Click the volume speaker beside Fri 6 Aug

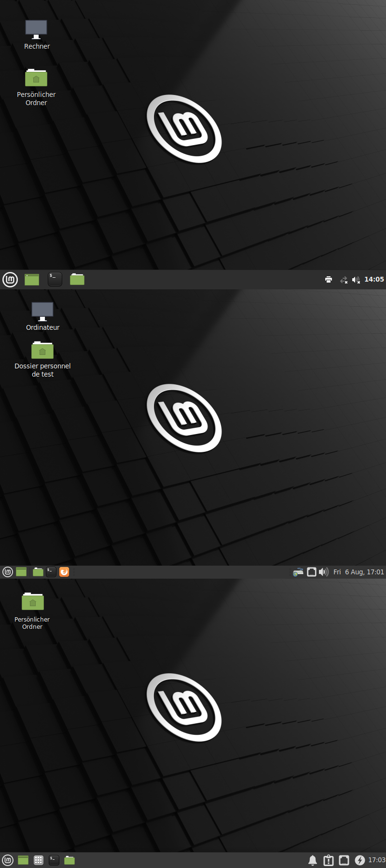(324, 572)
